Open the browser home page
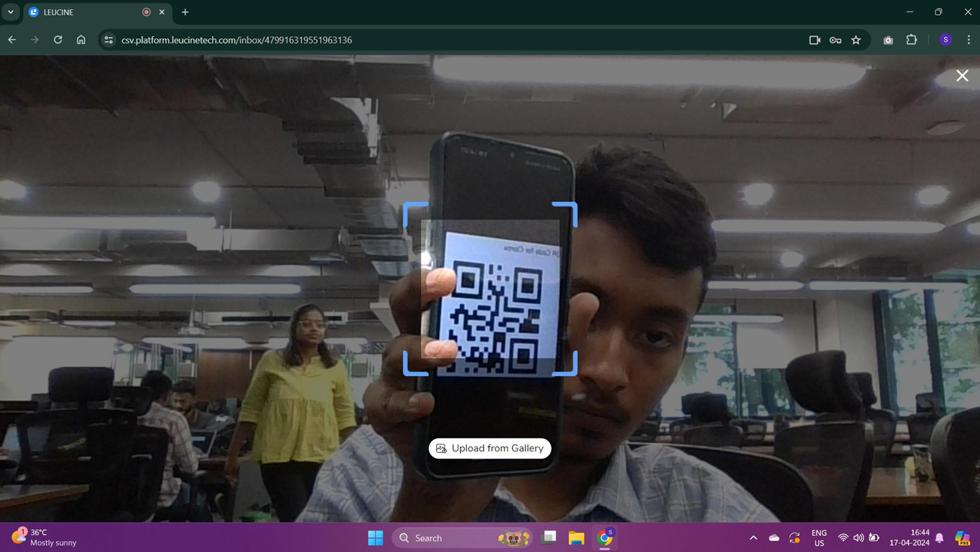 tap(81, 40)
